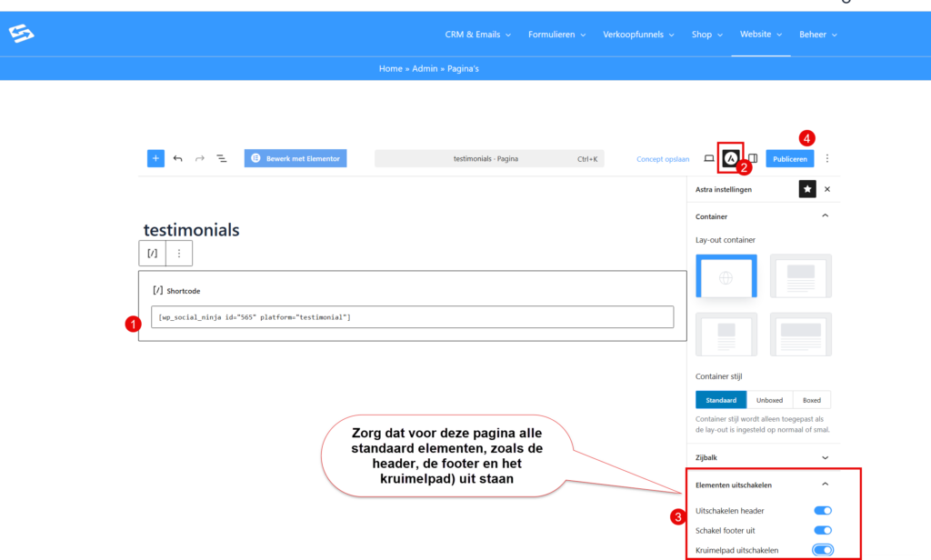Open the CRM & Emails menu
The height and width of the screenshot is (560, 931).
477,35
